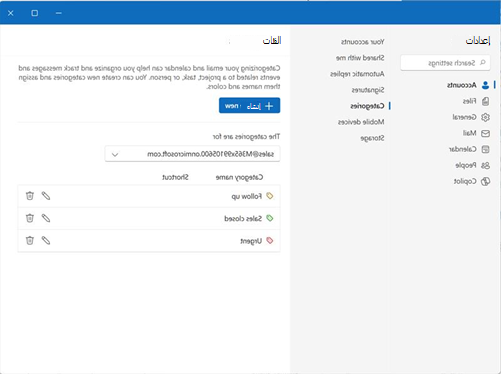Image resolution: width=501 pixels, height=374 pixels.
Task: Click the Calendar icon in sidebar
Action: [x=485, y=149]
